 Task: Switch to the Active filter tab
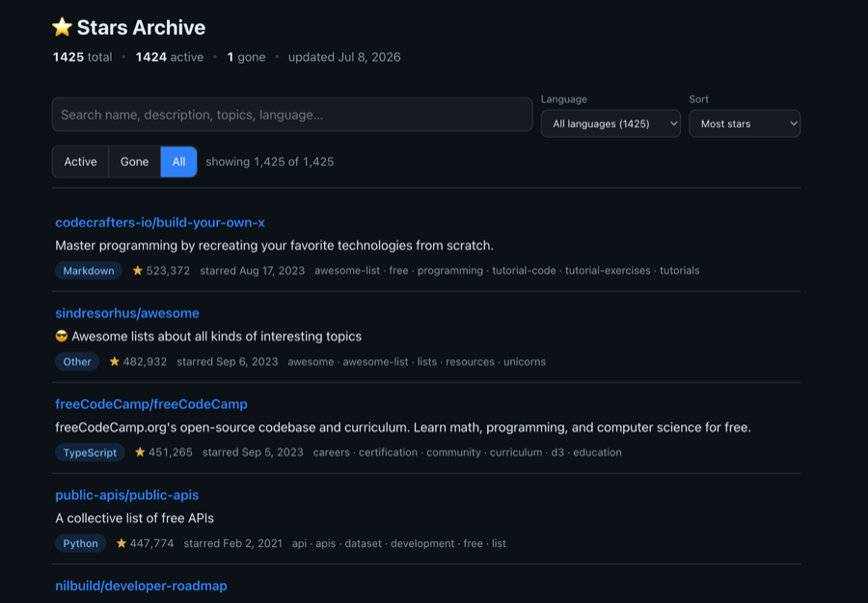[80, 162]
